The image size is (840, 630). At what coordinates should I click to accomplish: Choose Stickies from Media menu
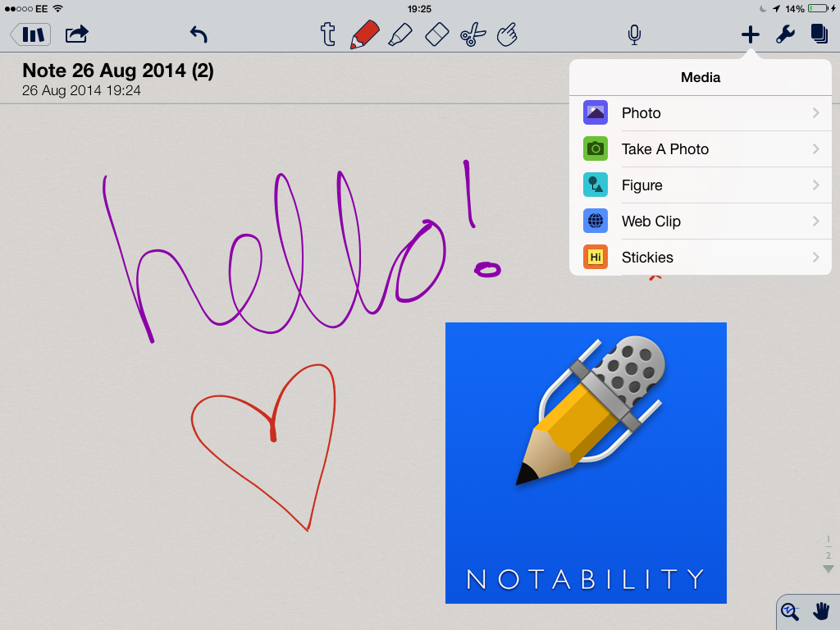click(x=701, y=257)
